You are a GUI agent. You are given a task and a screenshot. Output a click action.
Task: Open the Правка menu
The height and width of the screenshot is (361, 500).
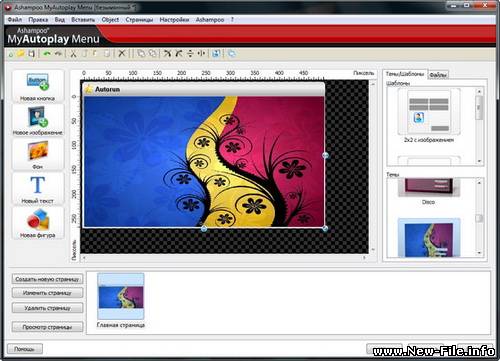point(38,20)
